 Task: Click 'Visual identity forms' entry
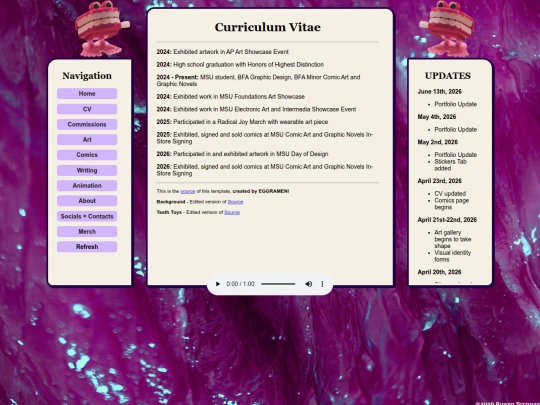point(453,256)
